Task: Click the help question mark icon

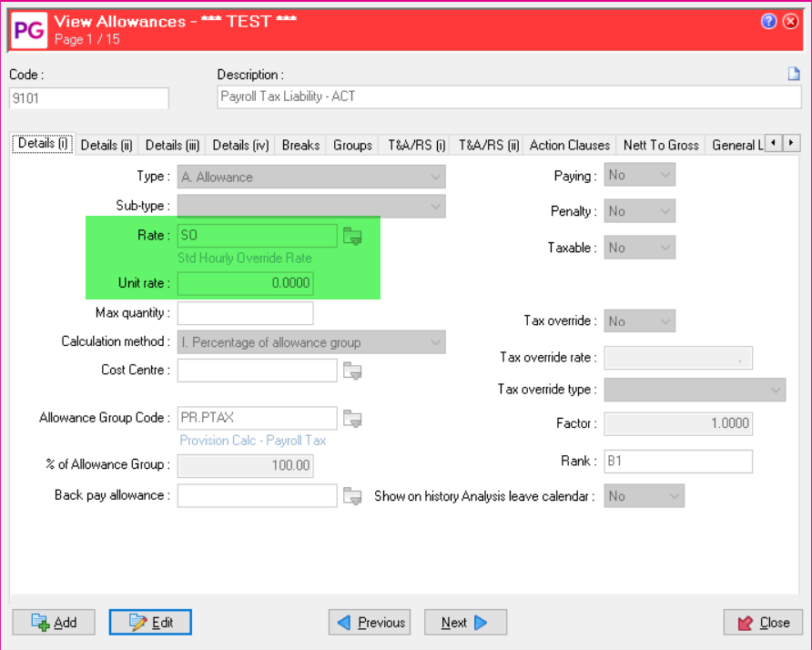Action: [769, 21]
